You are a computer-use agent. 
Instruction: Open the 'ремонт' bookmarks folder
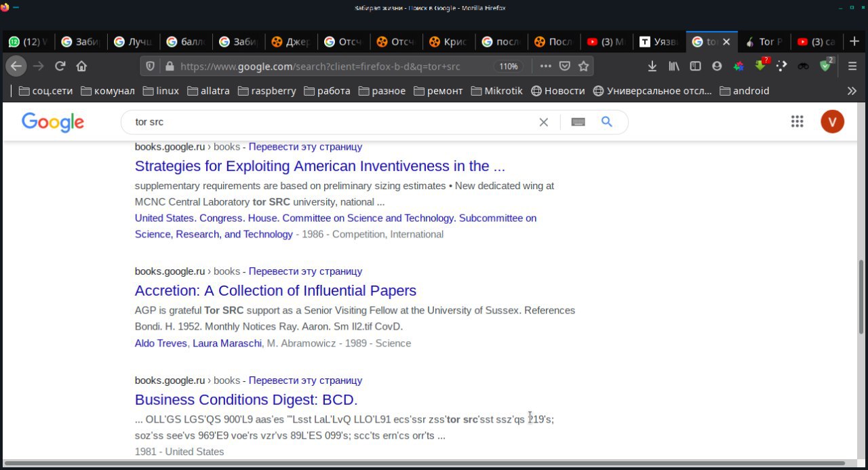click(438, 90)
